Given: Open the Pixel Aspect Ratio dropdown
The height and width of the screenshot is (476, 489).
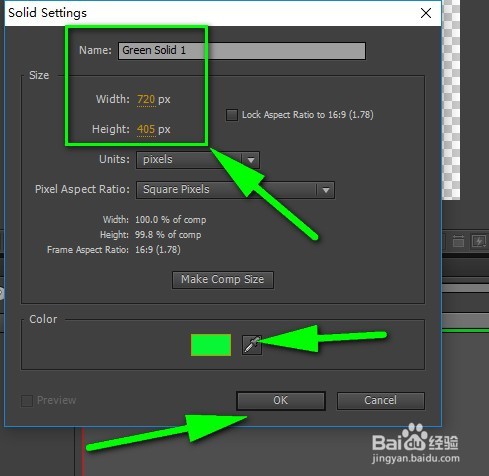Looking at the screenshot, I should [x=235, y=190].
